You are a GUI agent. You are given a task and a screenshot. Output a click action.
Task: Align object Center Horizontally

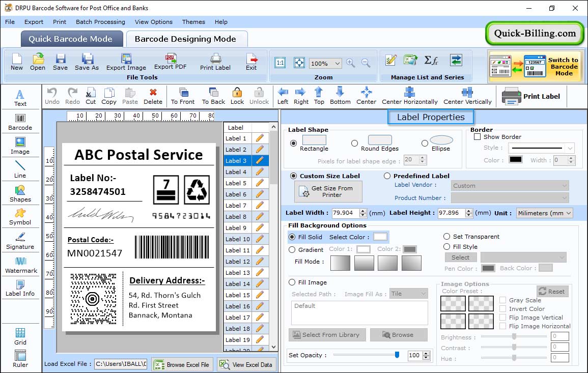409,96
